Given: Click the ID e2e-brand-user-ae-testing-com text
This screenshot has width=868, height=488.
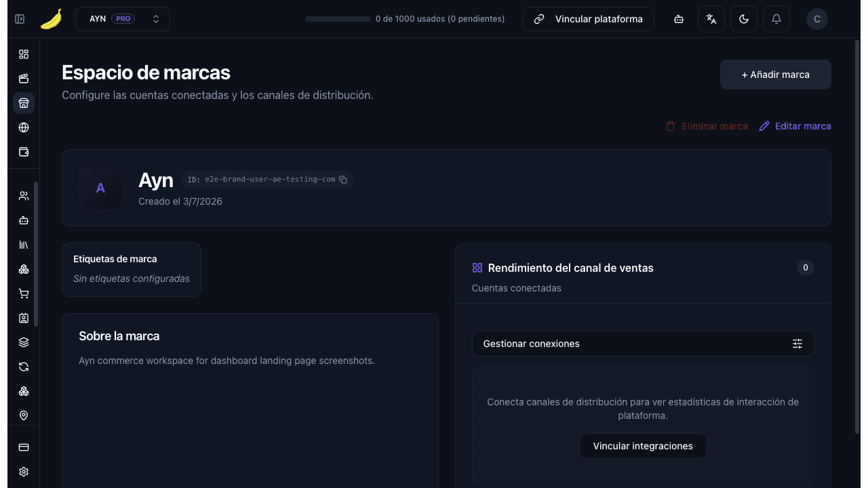Looking at the screenshot, I should (262, 180).
